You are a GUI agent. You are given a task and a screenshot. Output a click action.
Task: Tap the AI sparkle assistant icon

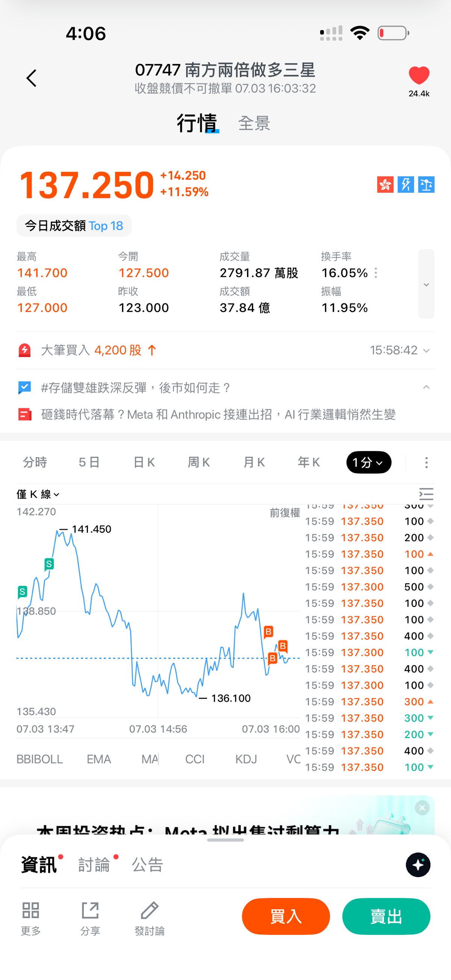click(x=418, y=864)
